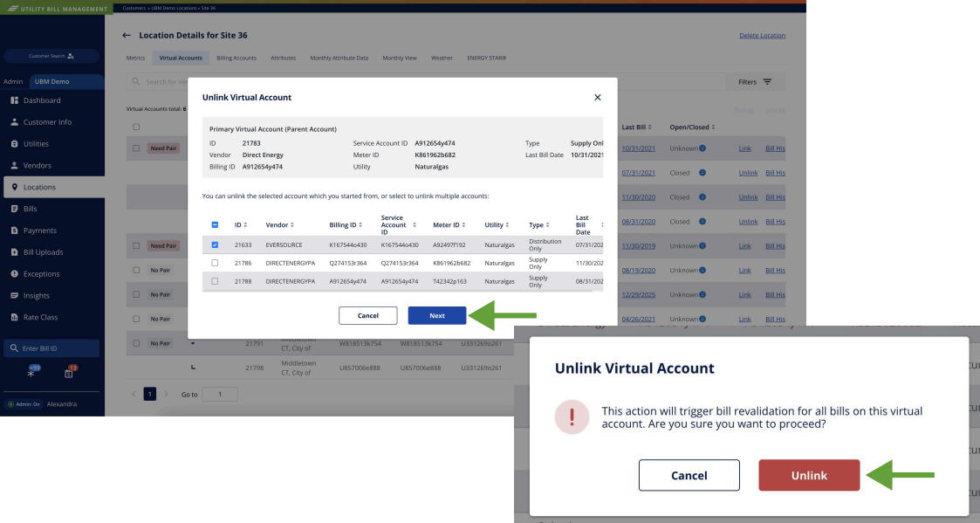Open the 10/31/2021 last bill link
Image resolution: width=980 pixels, height=523 pixels.
point(638,148)
